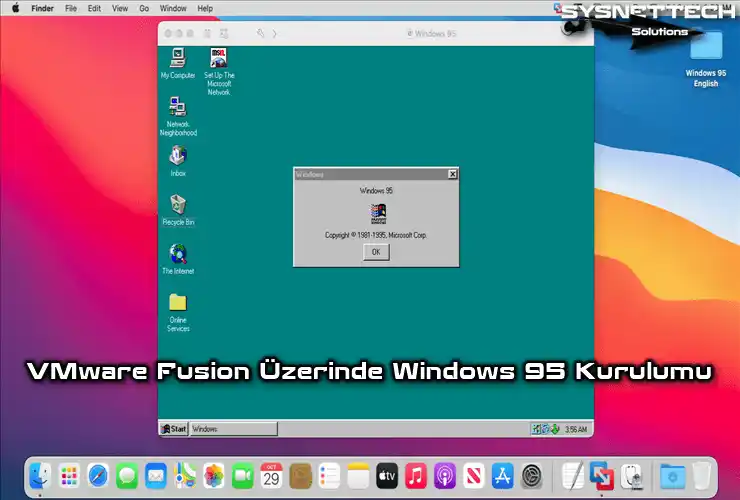740x500 pixels.
Task: Open the Go menu
Action: pos(144,8)
